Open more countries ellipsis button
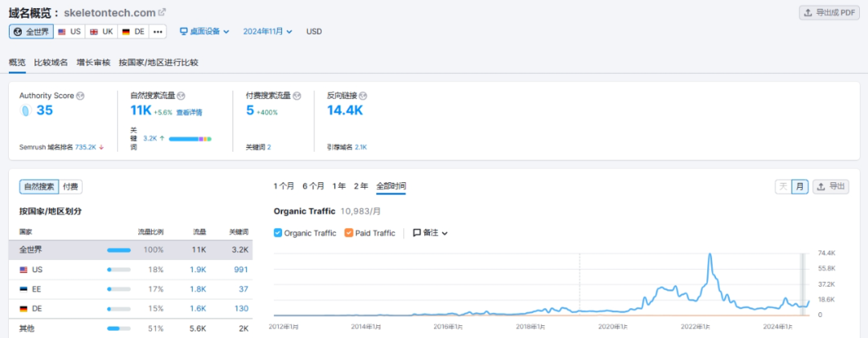Screen dimensions: 868x338 point(158,31)
